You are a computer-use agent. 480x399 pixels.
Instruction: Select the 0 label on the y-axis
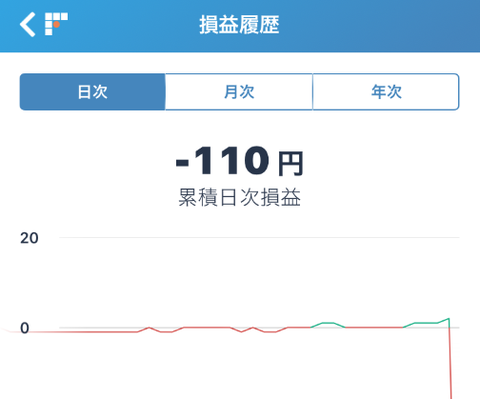[25, 328]
